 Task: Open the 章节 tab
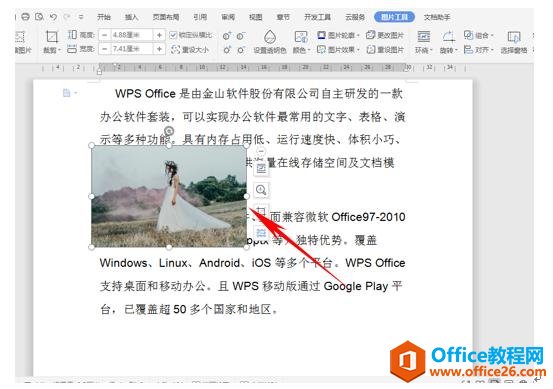[x=283, y=17]
